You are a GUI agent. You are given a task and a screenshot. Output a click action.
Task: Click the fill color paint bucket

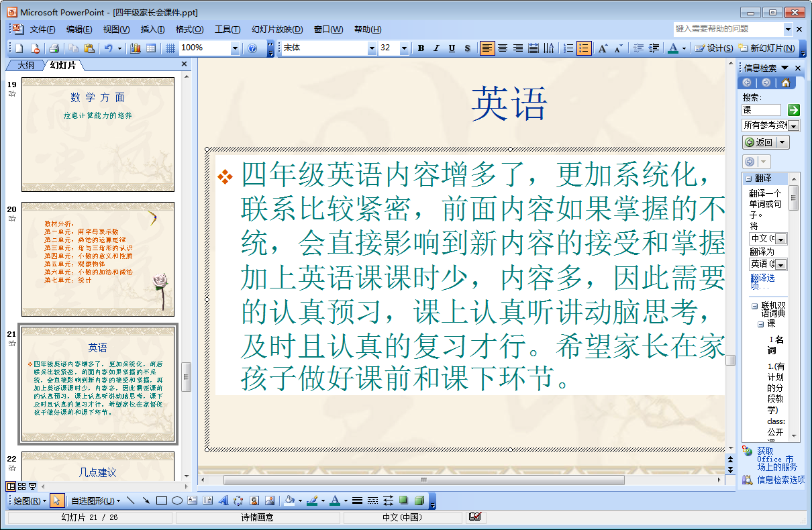click(290, 500)
